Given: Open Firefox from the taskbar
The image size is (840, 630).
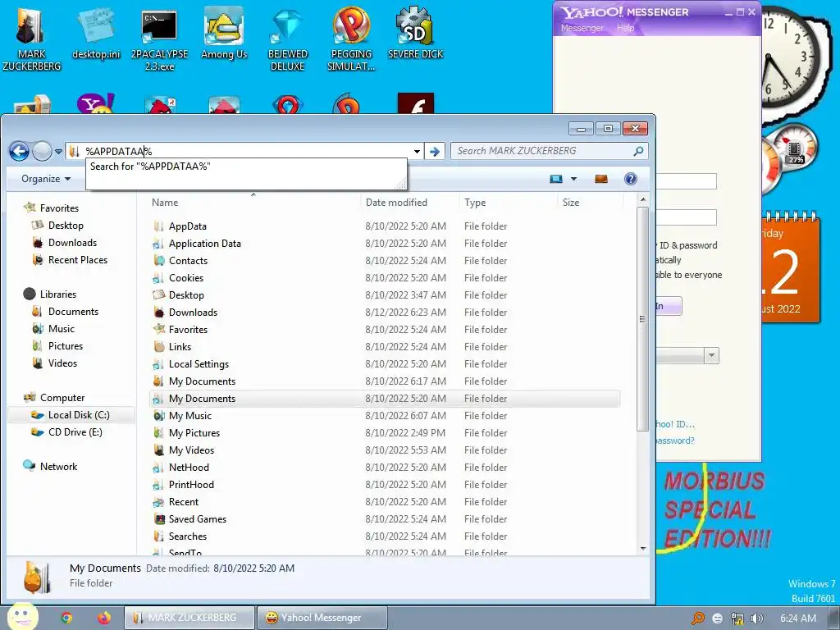Looking at the screenshot, I should pos(104,618).
